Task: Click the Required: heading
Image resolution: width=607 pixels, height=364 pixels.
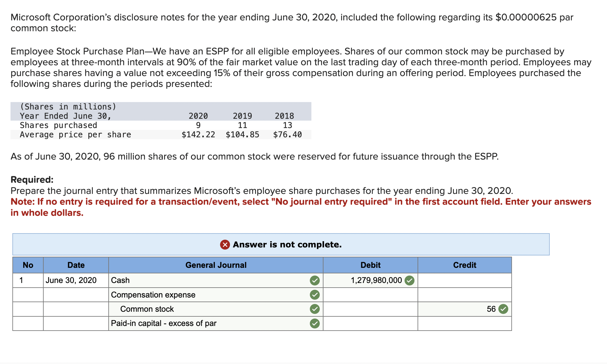Action: 32,180
